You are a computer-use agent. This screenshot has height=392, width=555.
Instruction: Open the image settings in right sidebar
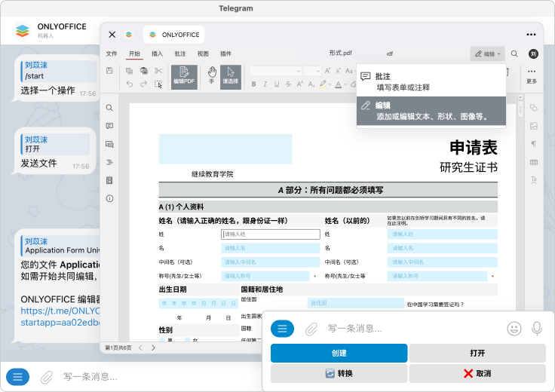click(x=534, y=126)
